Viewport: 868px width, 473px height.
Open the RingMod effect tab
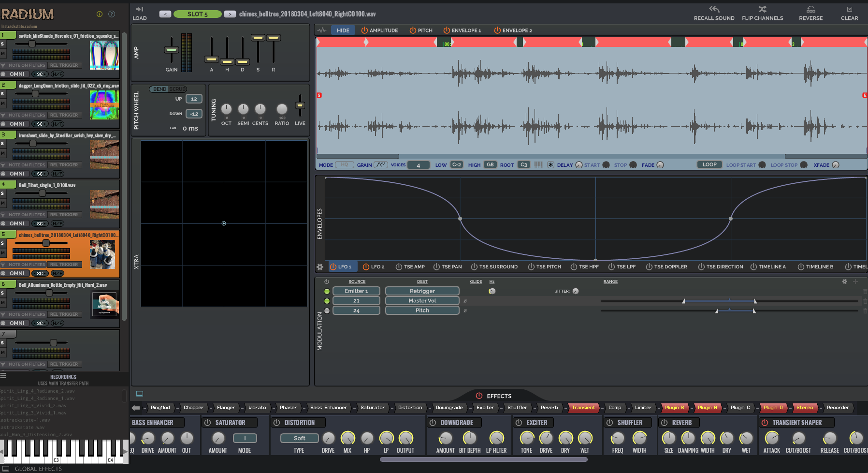point(160,408)
